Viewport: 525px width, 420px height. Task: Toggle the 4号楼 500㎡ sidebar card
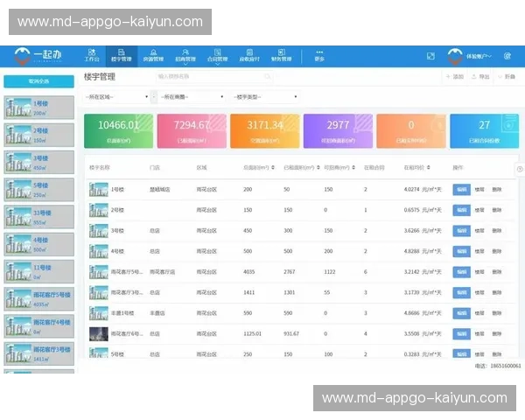[x=38, y=244]
